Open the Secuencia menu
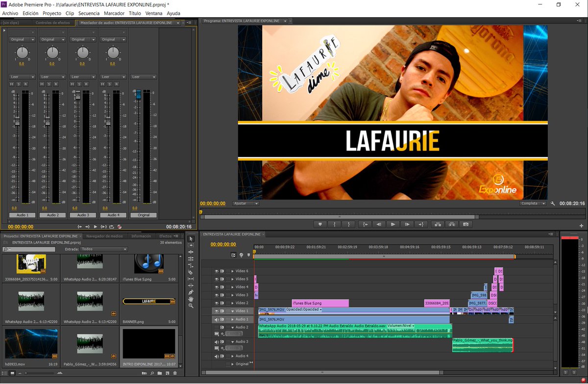Viewport: 588px width, 384px height. [x=89, y=13]
